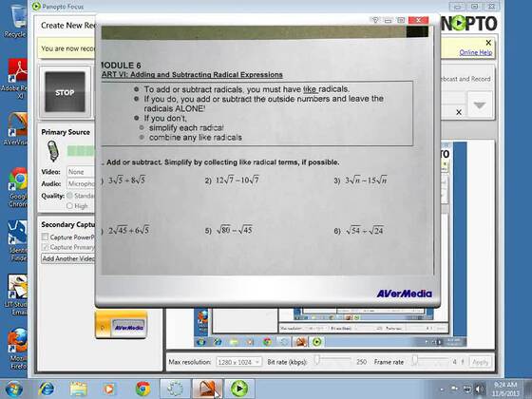
Task: Open the Online Help link
Action: point(476,52)
